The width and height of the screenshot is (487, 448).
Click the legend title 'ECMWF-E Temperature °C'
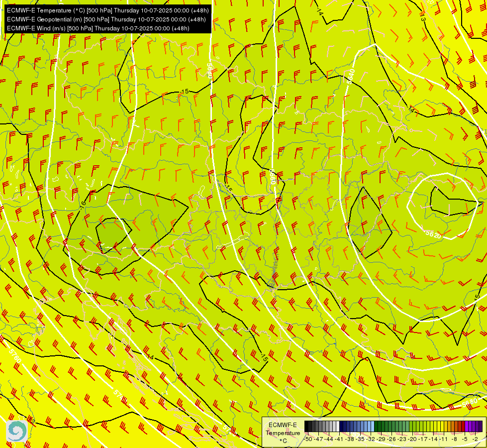click(x=283, y=433)
